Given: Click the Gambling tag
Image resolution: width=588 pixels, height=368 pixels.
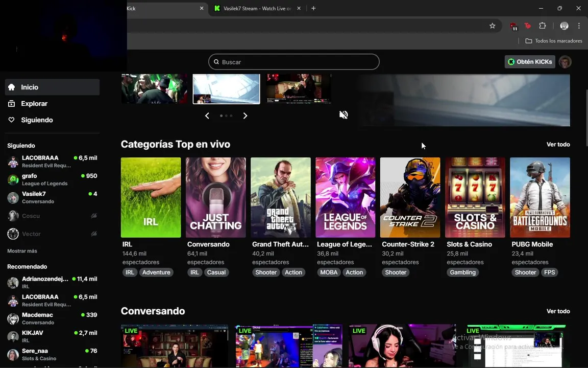Looking at the screenshot, I should point(463,272).
